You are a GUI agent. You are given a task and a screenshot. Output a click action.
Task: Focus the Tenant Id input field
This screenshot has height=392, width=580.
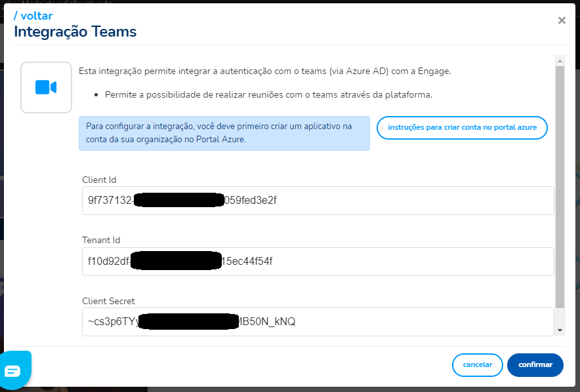pos(318,261)
